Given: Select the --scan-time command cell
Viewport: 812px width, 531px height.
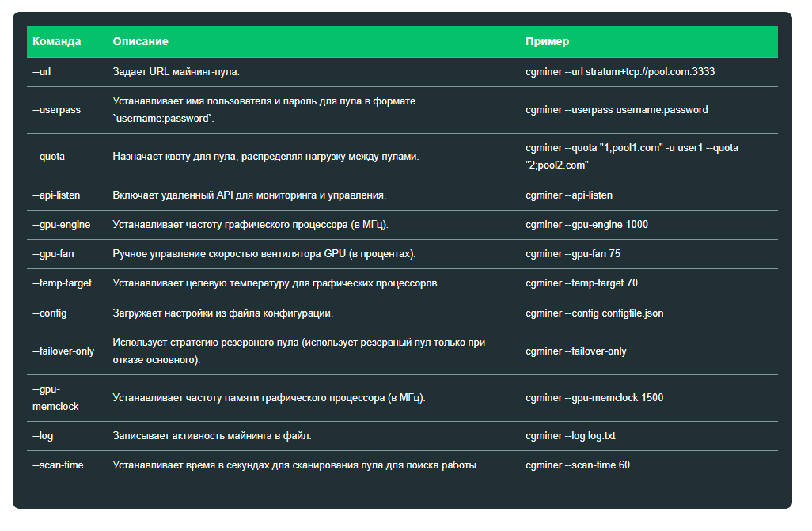Looking at the screenshot, I should coord(58,465).
